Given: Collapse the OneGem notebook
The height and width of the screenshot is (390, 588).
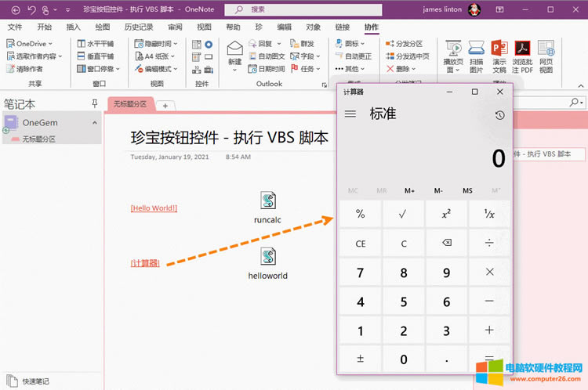Looking at the screenshot, I should click(x=95, y=123).
